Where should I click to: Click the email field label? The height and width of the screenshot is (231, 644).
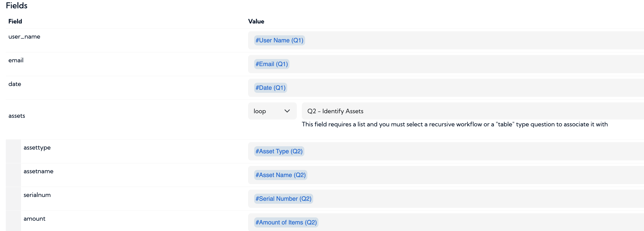[16, 60]
